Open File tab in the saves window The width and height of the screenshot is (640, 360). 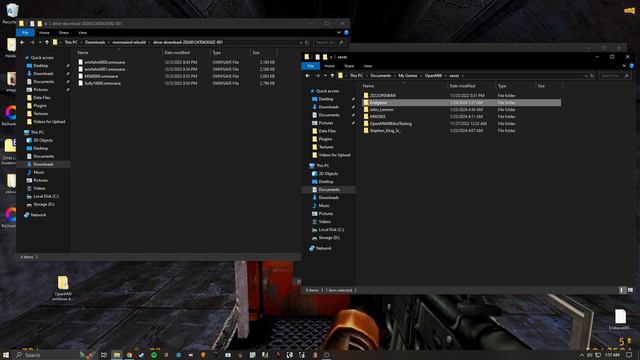[x=310, y=66]
